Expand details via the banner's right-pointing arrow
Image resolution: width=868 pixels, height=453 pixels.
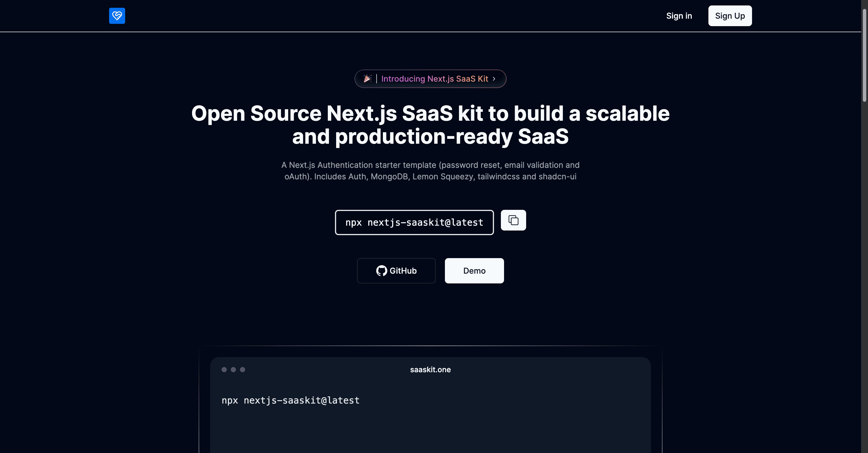pyautogui.click(x=494, y=78)
